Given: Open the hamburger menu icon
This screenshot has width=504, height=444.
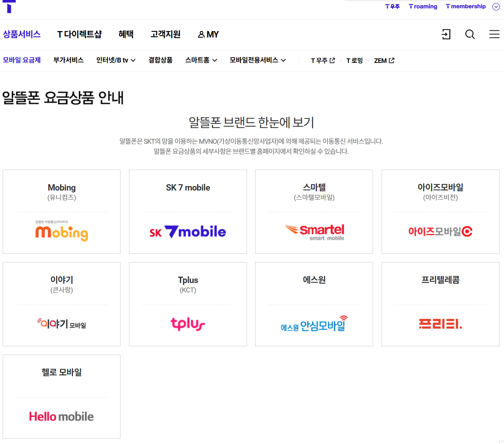Looking at the screenshot, I should pos(494,34).
